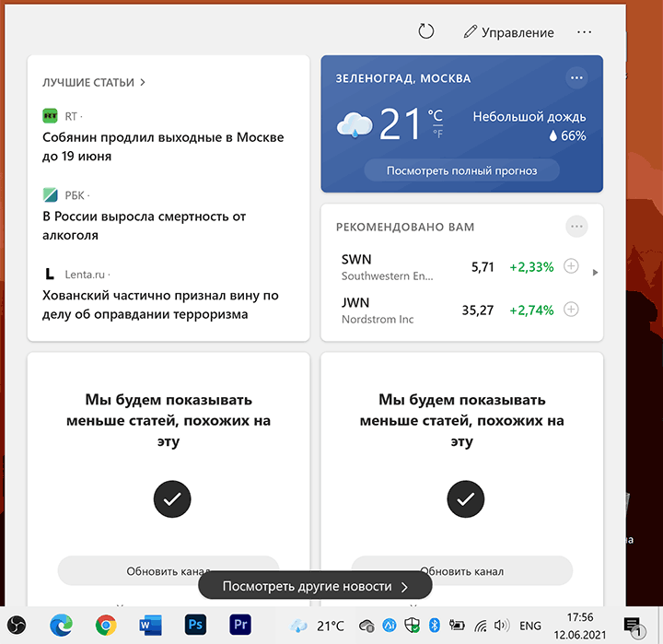Open Wi-Fi network tray icon
The height and width of the screenshot is (644, 663).
click(481, 626)
